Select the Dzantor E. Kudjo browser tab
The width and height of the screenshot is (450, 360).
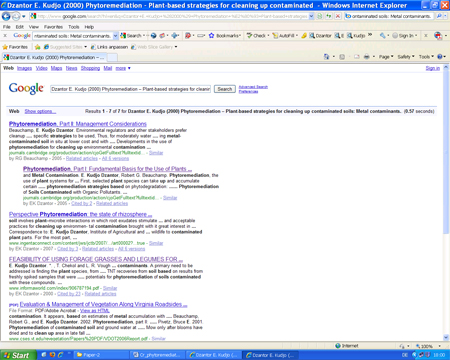point(54,57)
